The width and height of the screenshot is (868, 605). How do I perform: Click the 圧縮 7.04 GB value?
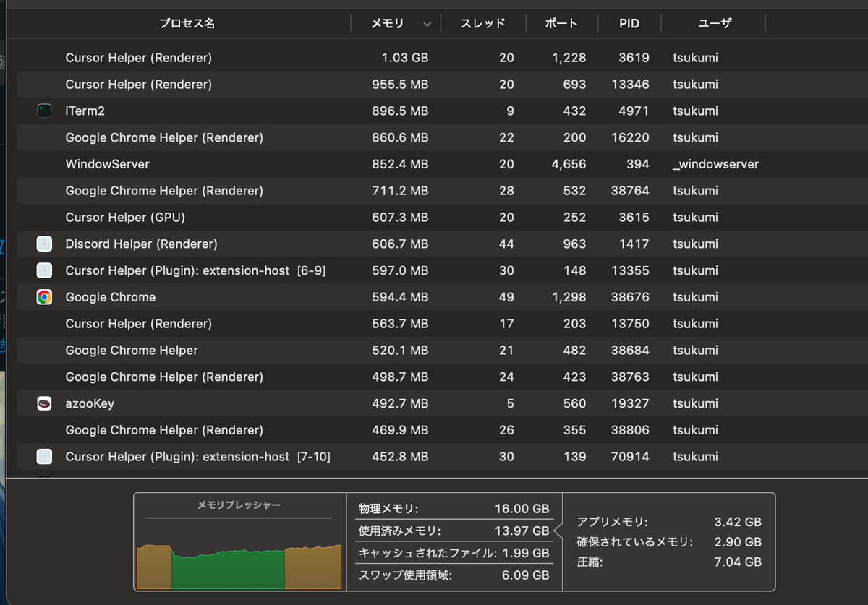738,562
